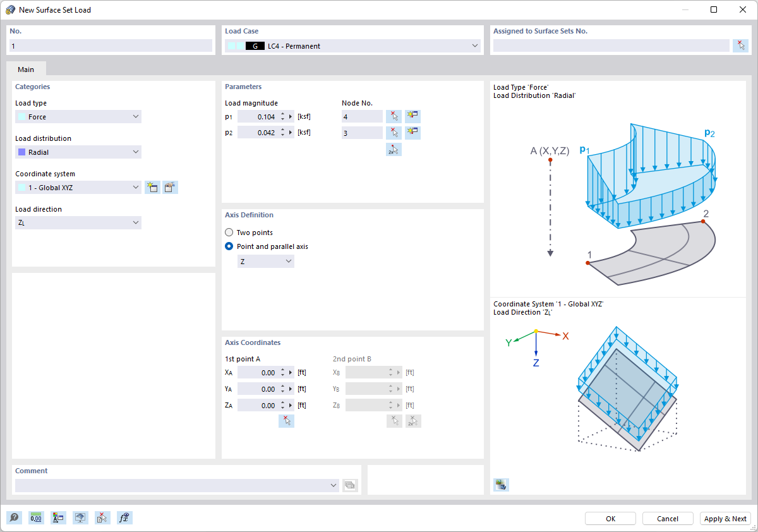Viewport: 758px width, 532px height.
Task: Edit the current coordinate system
Action: (x=169, y=187)
